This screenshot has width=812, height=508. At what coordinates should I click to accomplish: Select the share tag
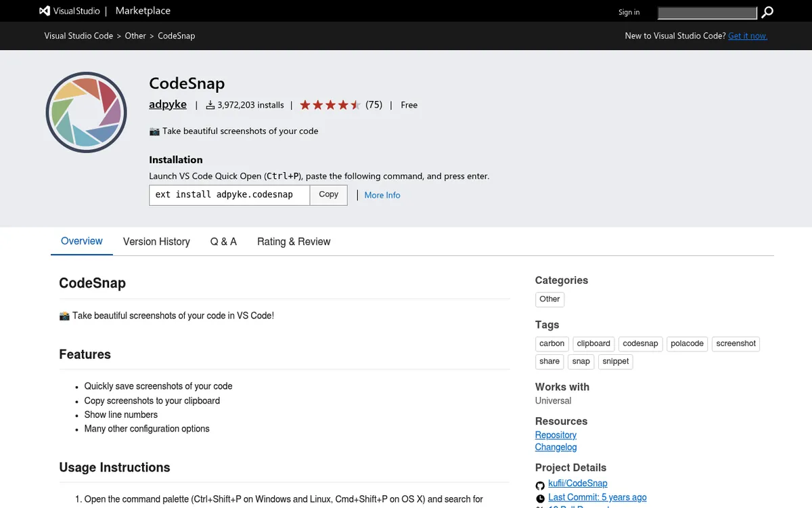[549, 362]
